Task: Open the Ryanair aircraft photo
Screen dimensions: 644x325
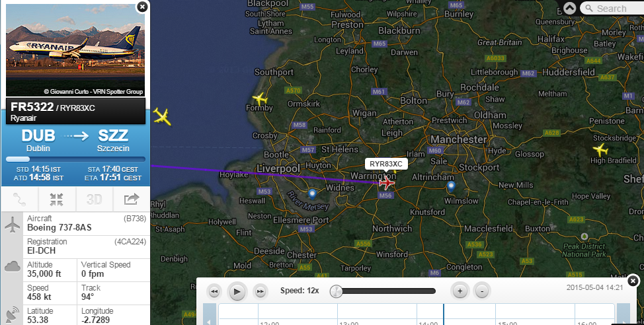Action: [75, 50]
